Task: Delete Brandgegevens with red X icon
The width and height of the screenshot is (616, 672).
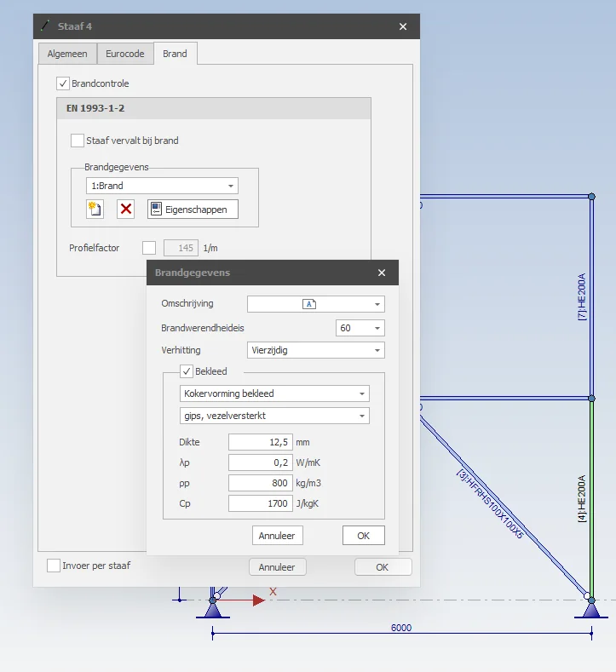Action: click(x=125, y=210)
